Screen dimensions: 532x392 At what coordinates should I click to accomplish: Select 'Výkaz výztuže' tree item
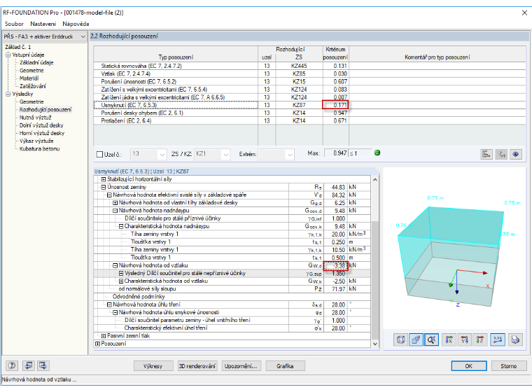(36, 141)
